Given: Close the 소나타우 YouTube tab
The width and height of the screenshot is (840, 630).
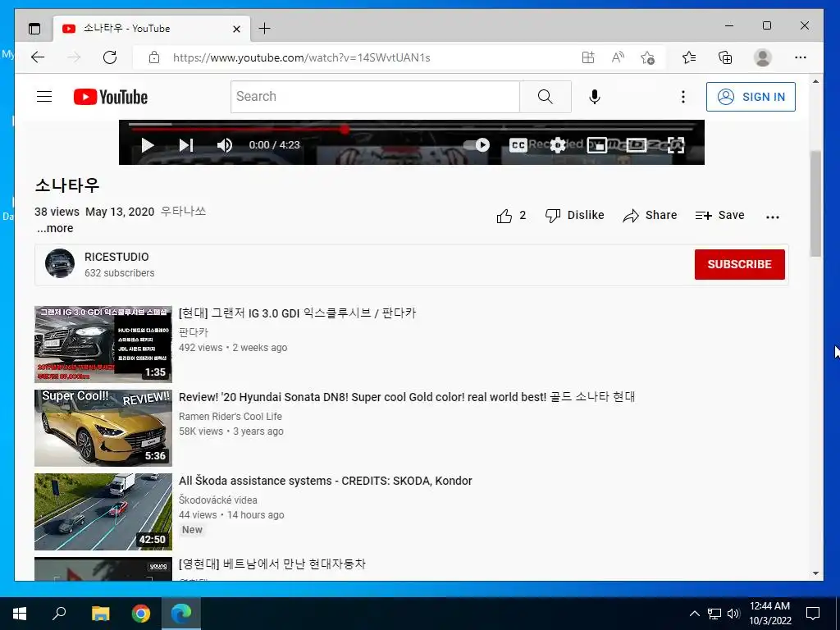Looking at the screenshot, I should pos(236,29).
